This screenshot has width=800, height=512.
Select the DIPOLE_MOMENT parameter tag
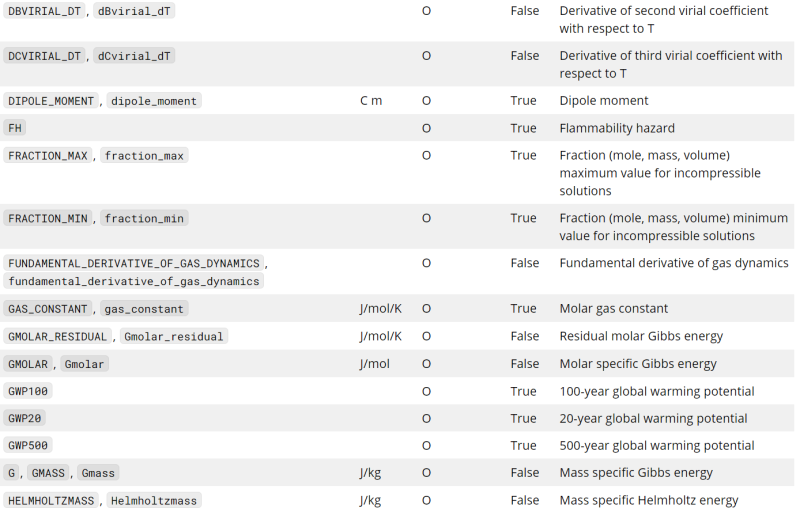tap(51, 101)
